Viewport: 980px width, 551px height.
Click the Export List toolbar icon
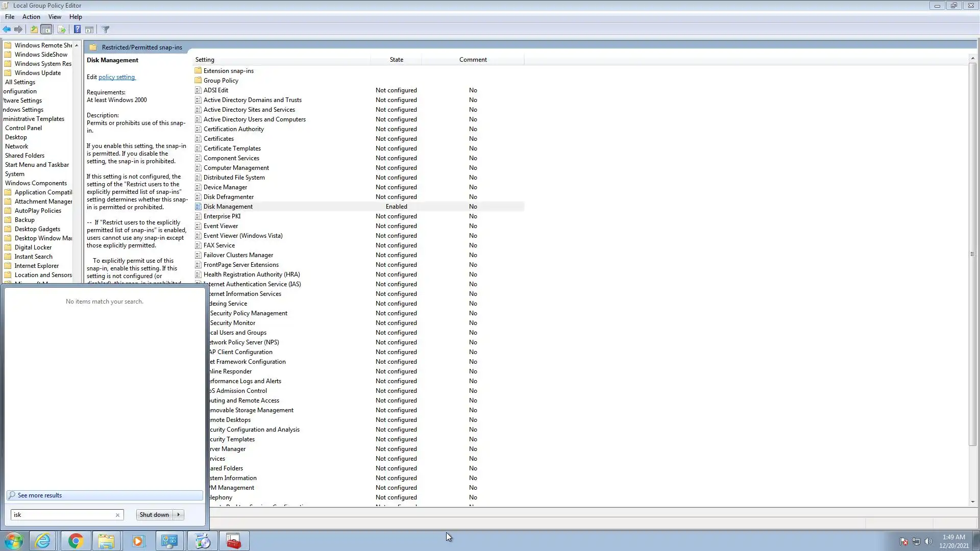click(x=61, y=30)
